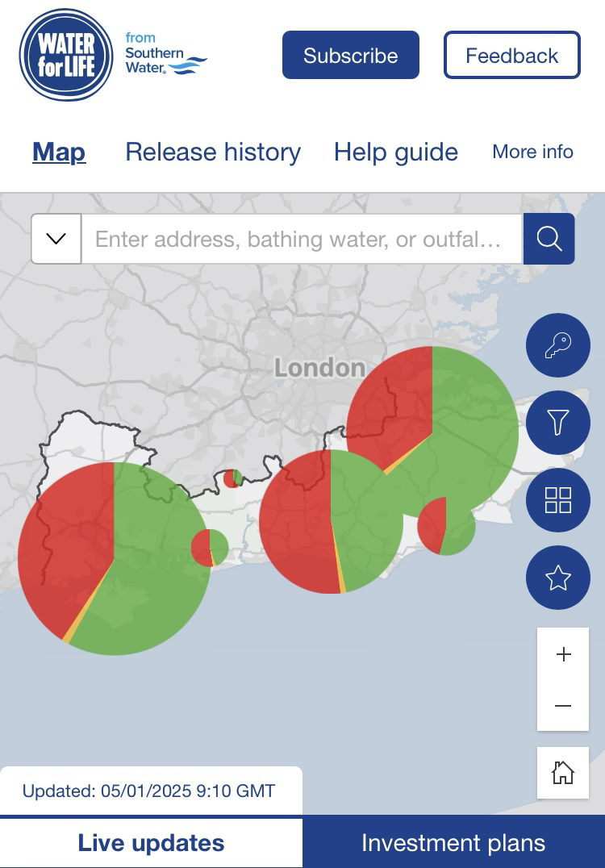The image size is (605, 868).
Task: Open the Help guide page
Action: 396,152
